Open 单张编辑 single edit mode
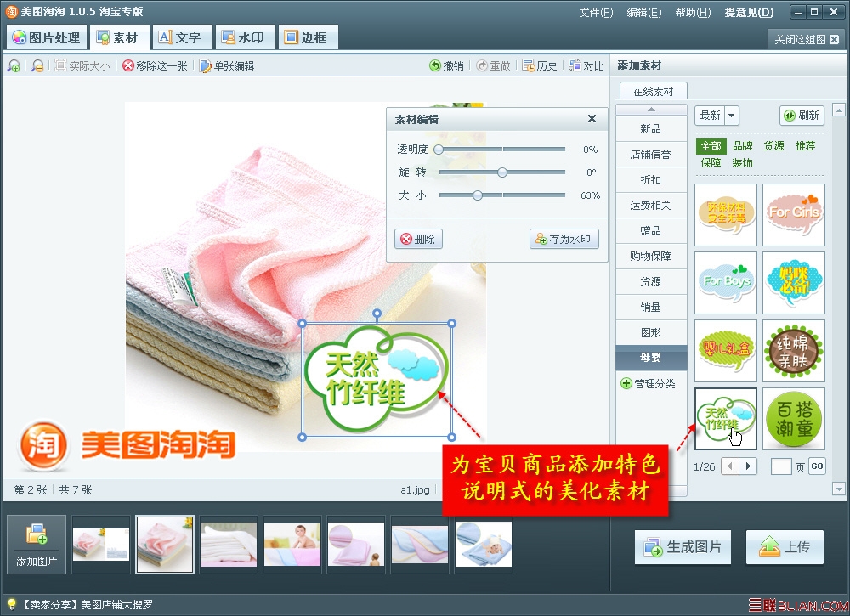 227,65
